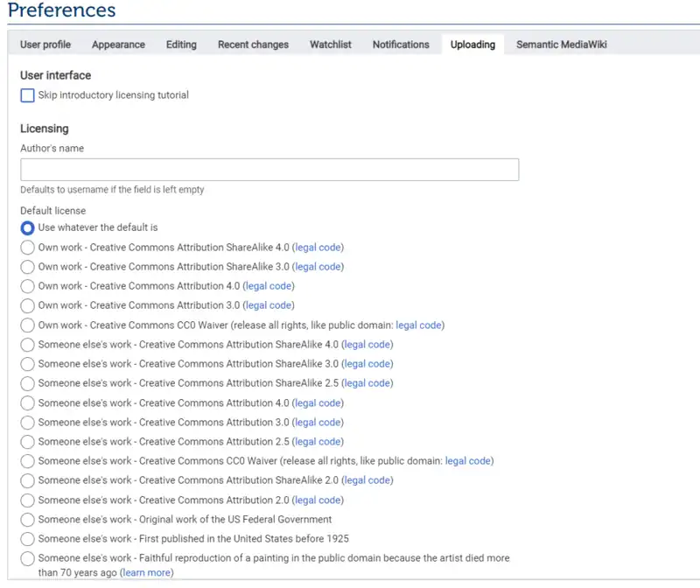Click legal code next to Own work CC0 Waiver
The width and height of the screenshot is (700, 588).
coord(419,325)
